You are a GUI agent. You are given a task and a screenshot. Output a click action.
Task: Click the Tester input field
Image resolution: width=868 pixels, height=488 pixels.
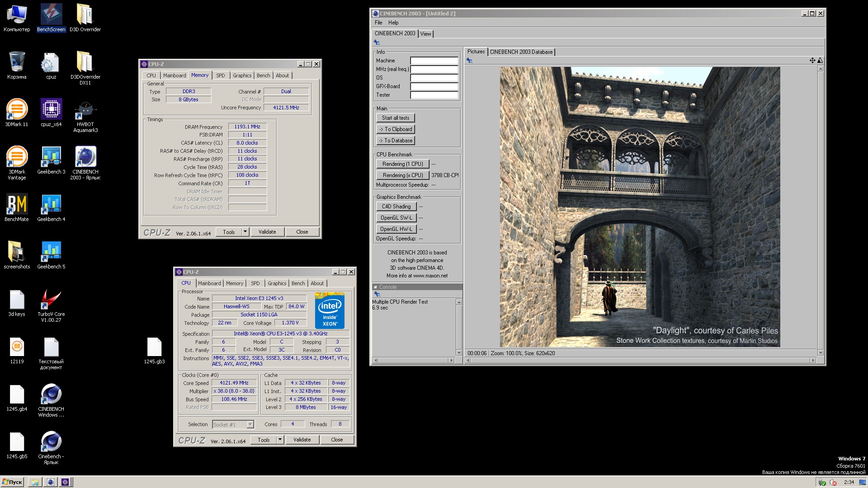click(x=434, y=95)
